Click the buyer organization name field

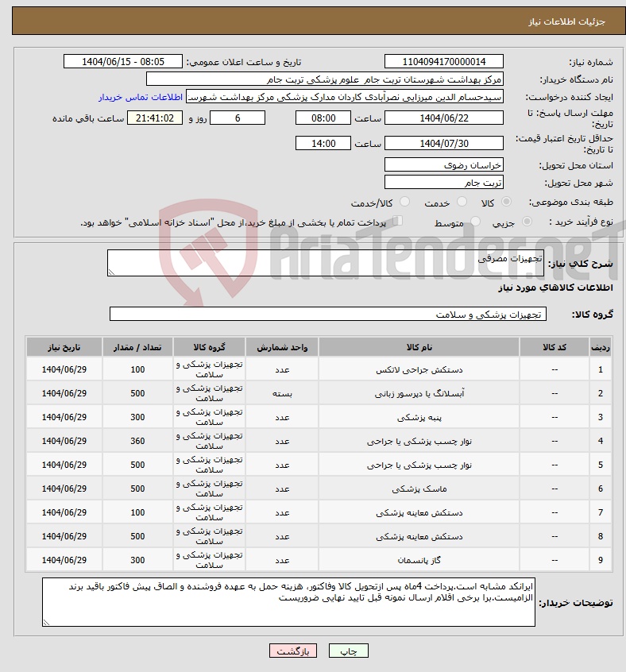tap(325, 79)
